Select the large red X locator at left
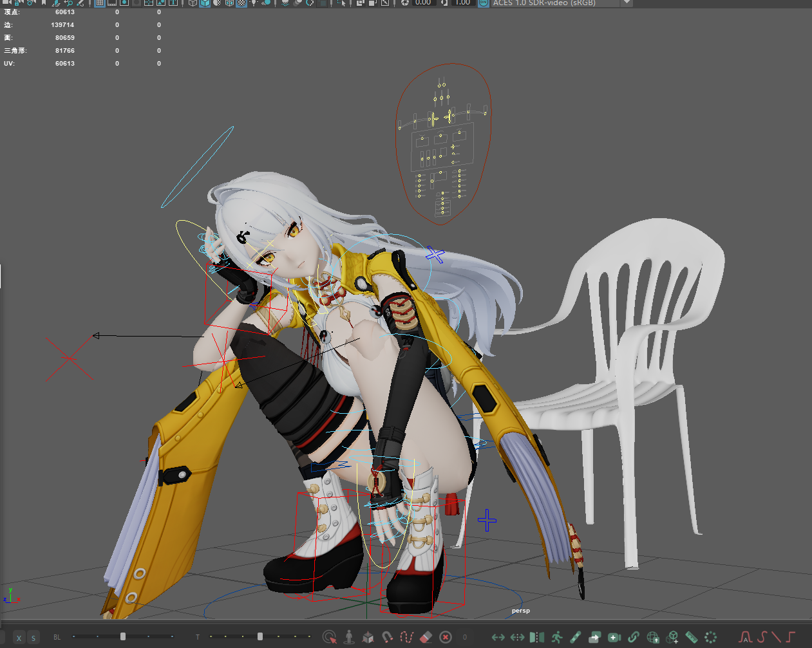The height and width of the screenshot is (648, 812). (x=71, y=358)
